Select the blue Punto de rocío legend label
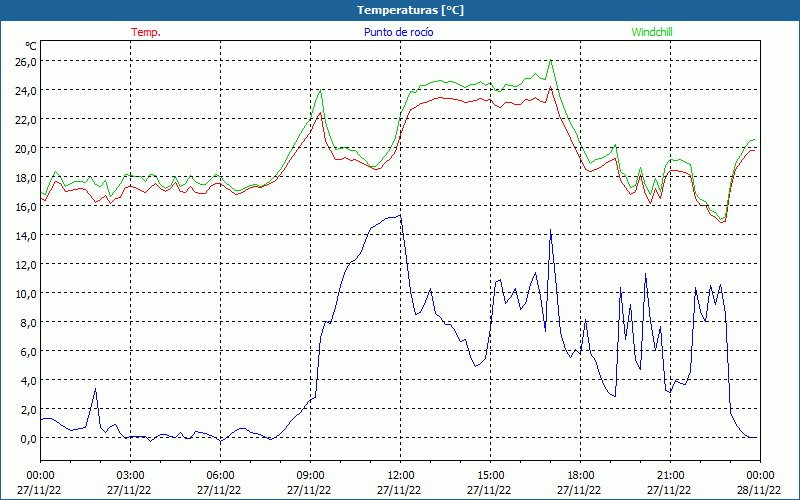The image size is (800, 500). [x=398, y=32]
